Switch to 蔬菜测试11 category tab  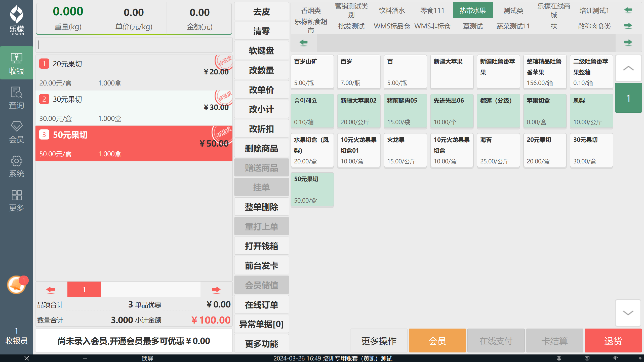click(x=513, y=26)
